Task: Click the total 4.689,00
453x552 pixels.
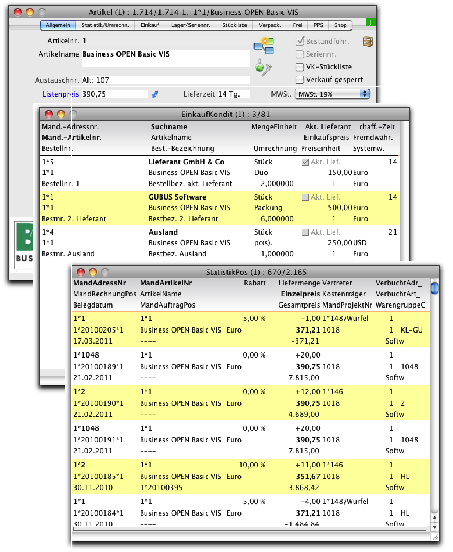Action: coord(304,414)
